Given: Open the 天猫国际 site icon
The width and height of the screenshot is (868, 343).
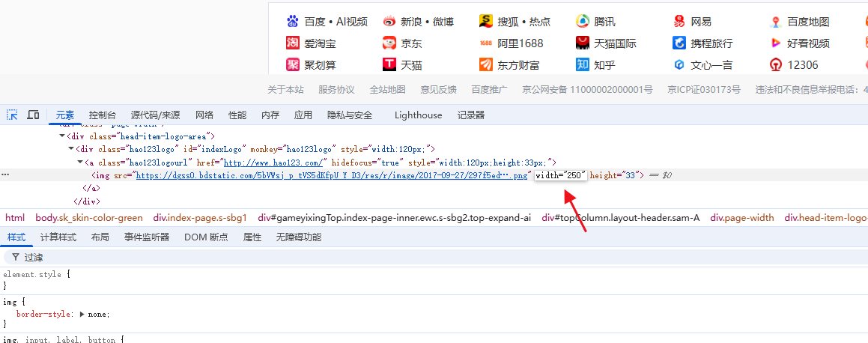Looking at the screenshot, I should 583,43.
